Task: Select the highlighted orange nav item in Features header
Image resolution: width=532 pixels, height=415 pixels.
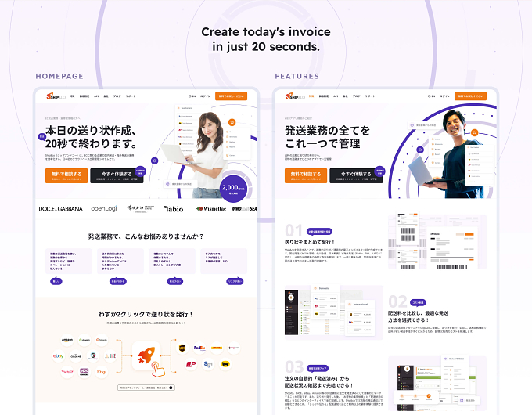Action: point(311,96)
